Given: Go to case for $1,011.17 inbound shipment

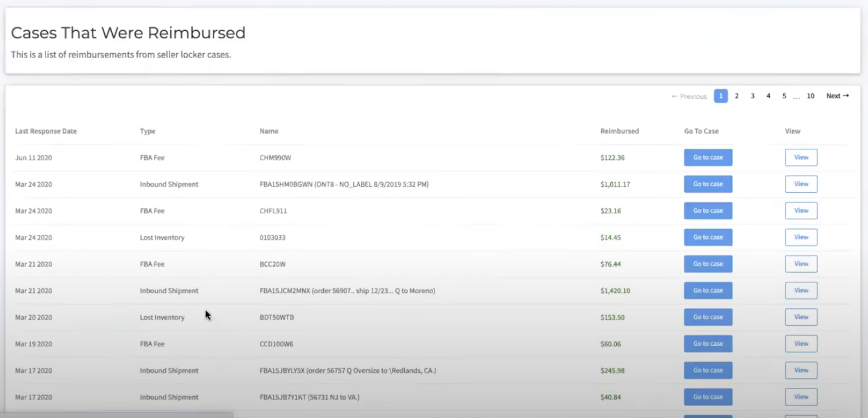Looking at the screenshot, I should click(x=708, y=184).
